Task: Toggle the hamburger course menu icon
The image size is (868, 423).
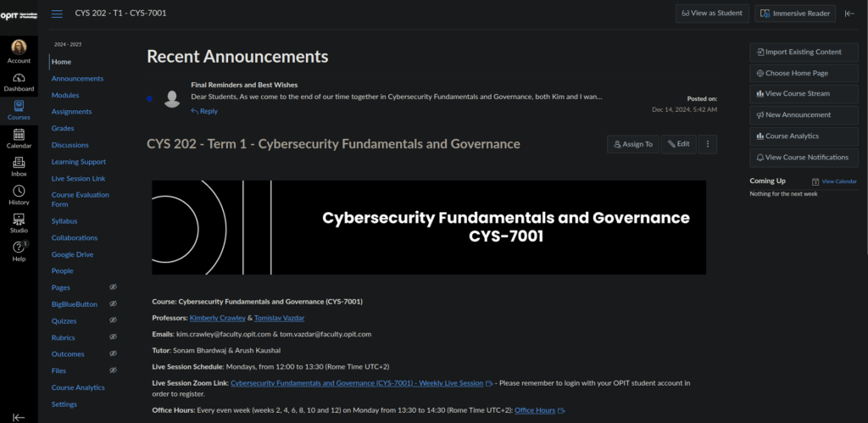Action: [57, 14]
